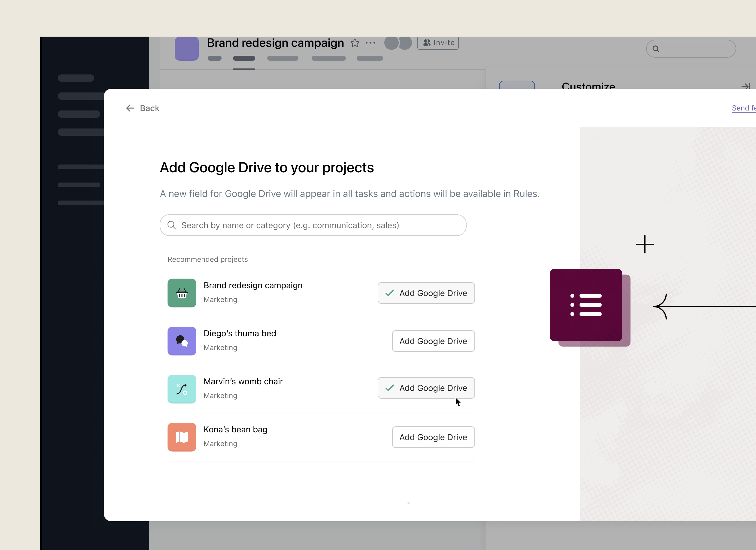This screenshot has height=550, width=756.
Task: Click the header search field
Action: pyautogui.click(x=691, y=49)
